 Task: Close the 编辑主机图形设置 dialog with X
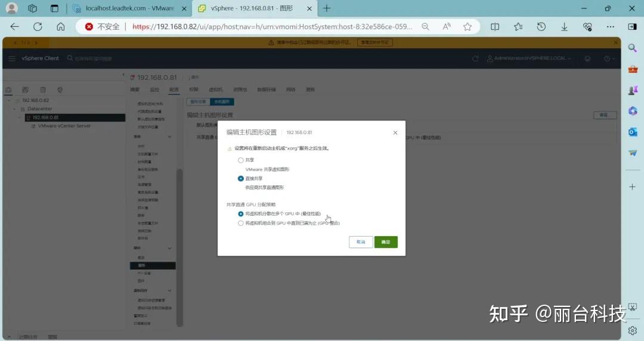[395, 133]
